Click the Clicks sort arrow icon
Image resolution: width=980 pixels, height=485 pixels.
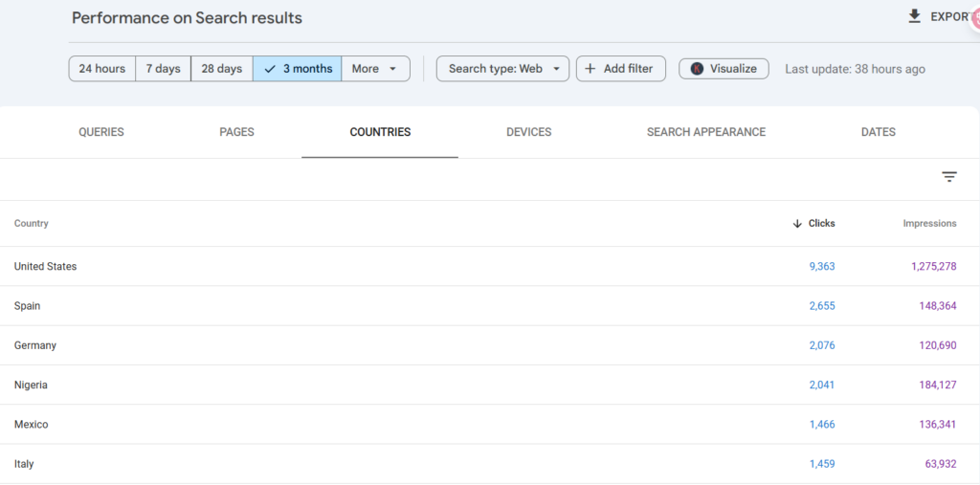(797, 224)
